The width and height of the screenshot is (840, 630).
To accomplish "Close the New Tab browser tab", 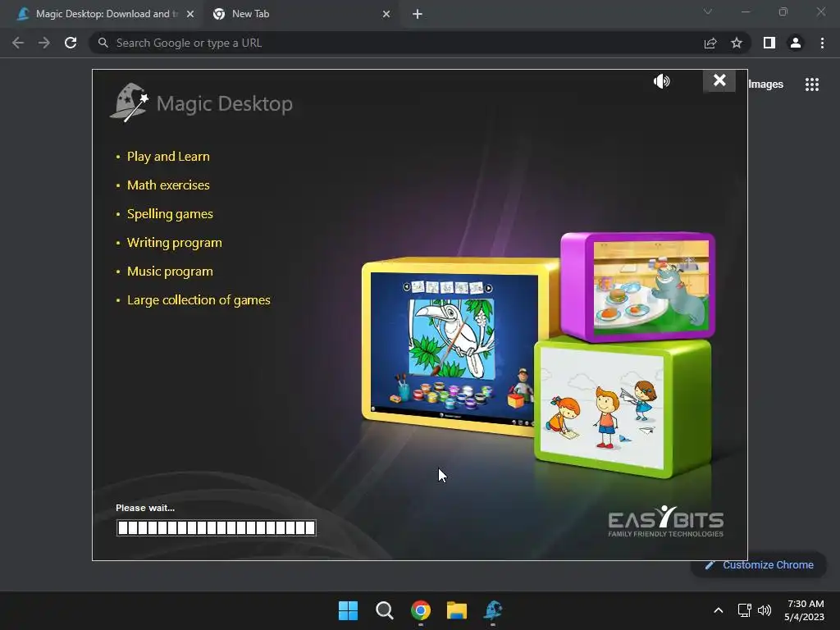I will [386, 14].
